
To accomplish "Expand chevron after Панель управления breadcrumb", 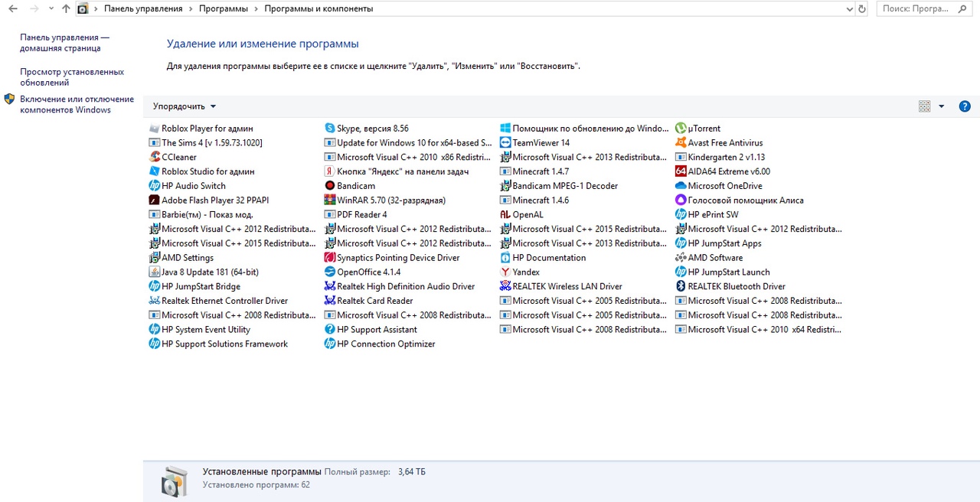I will point(191,9).
